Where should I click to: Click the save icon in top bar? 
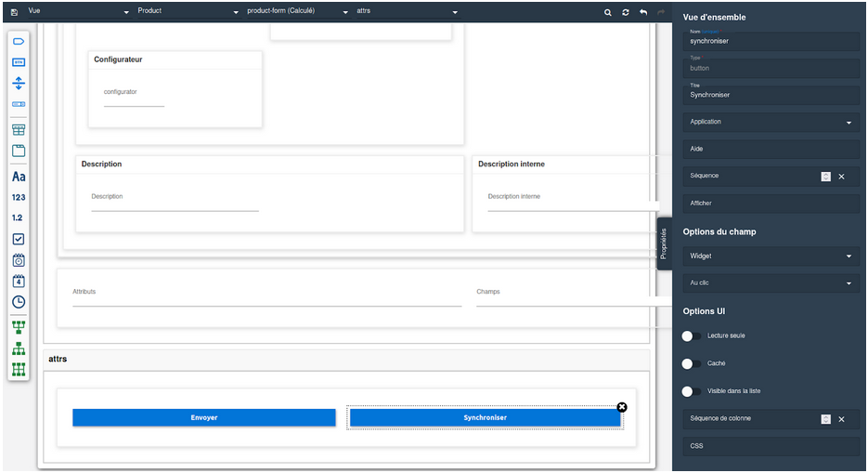click(x=14, y=11)
